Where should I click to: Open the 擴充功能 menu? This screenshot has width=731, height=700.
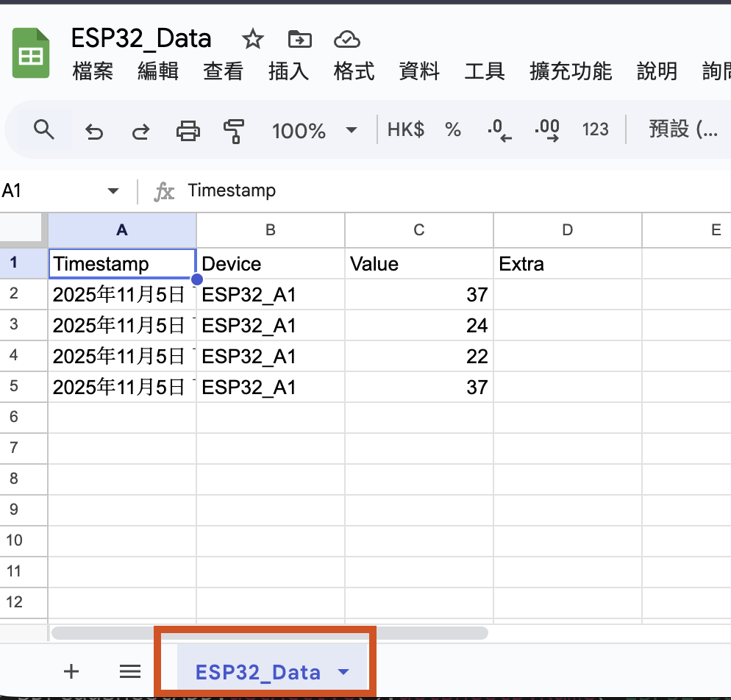(571, 71)
